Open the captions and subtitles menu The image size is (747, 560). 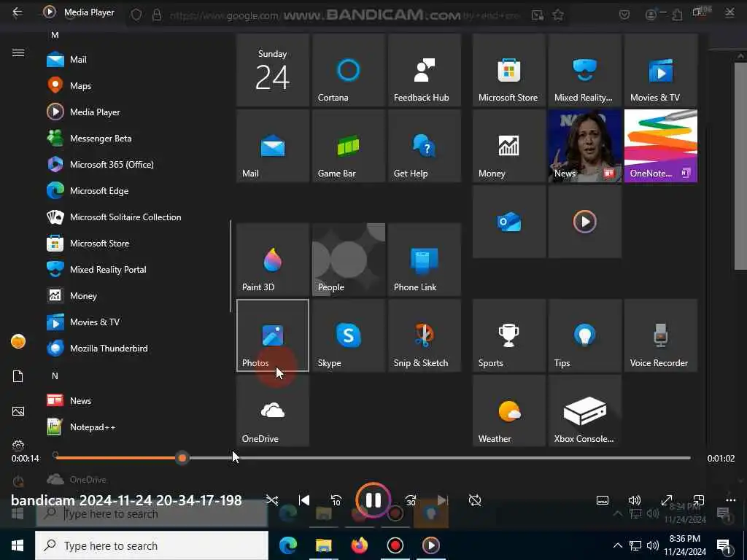[x=602, y=500]
